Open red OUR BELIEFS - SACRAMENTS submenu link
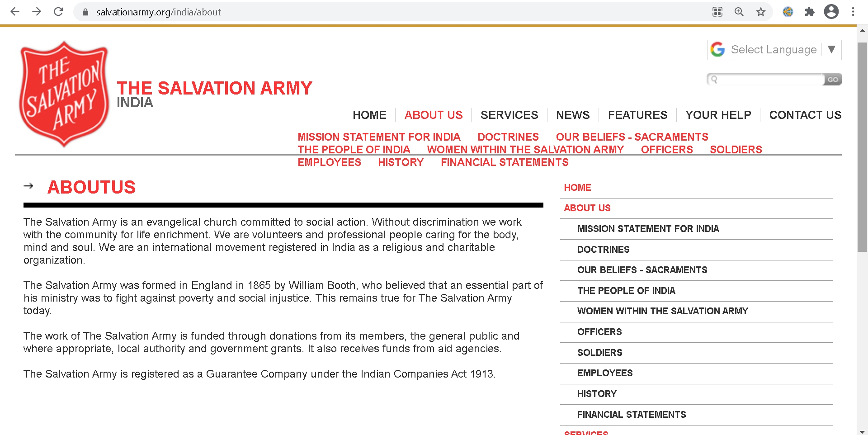868x435 pixels. point(632,137)
